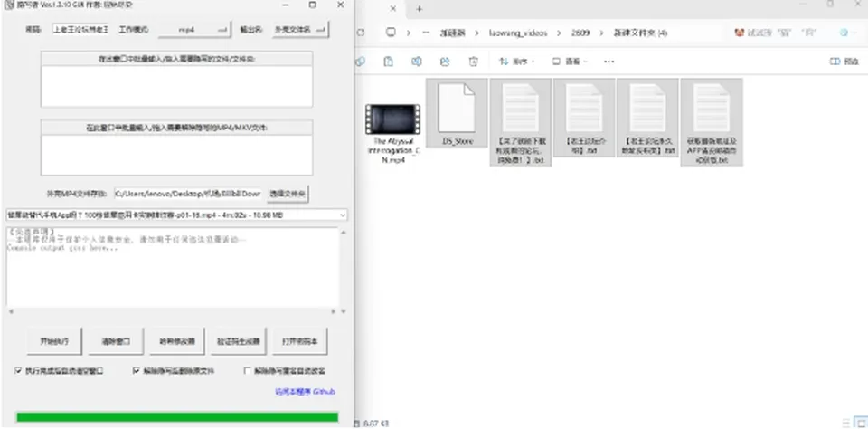Toggle the first checkbox under the start button

point(18,370)
